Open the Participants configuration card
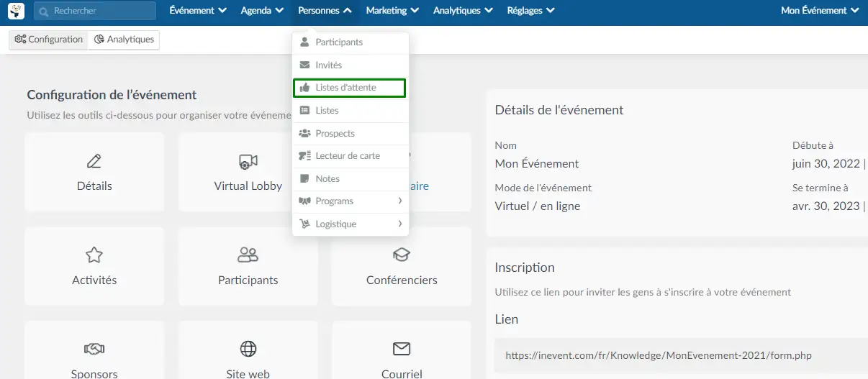This screenshot has width=868, height=379. [248, 267]
